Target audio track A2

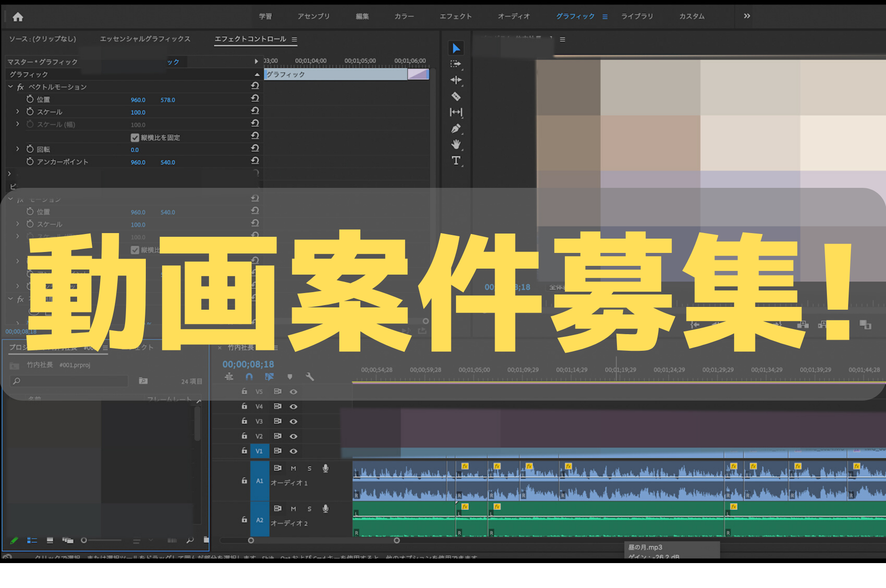click(260, 520)
